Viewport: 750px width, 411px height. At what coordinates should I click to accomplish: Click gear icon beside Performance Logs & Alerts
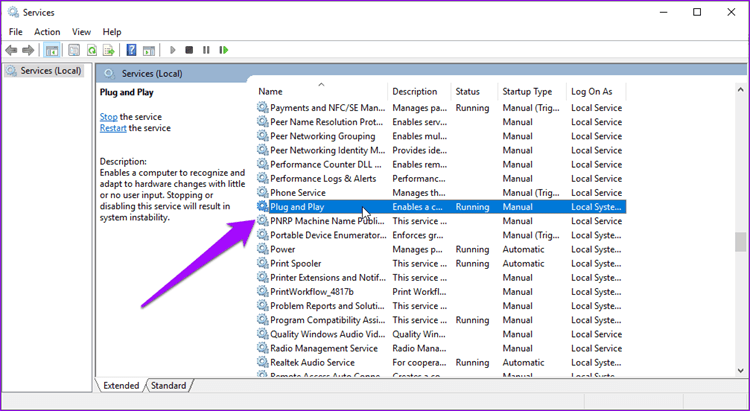[x=263, y=178]
